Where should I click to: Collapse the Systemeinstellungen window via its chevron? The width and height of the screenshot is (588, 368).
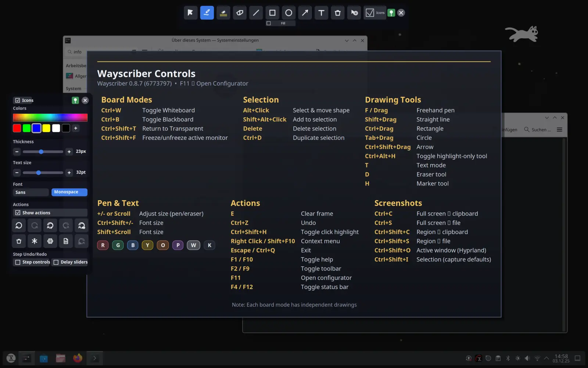click(347, 40)
